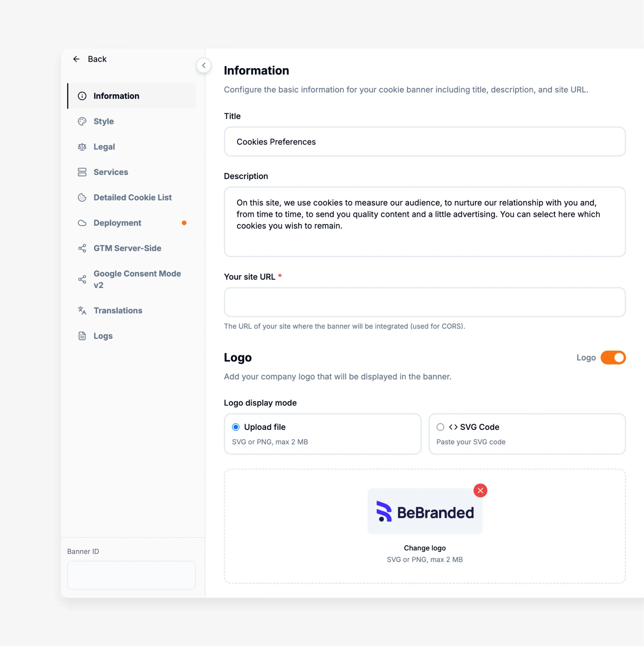The width and height of the screenshot is (644, 646).
Task: Click the orange Deployment notification dot
Action: tap(184, 223)
